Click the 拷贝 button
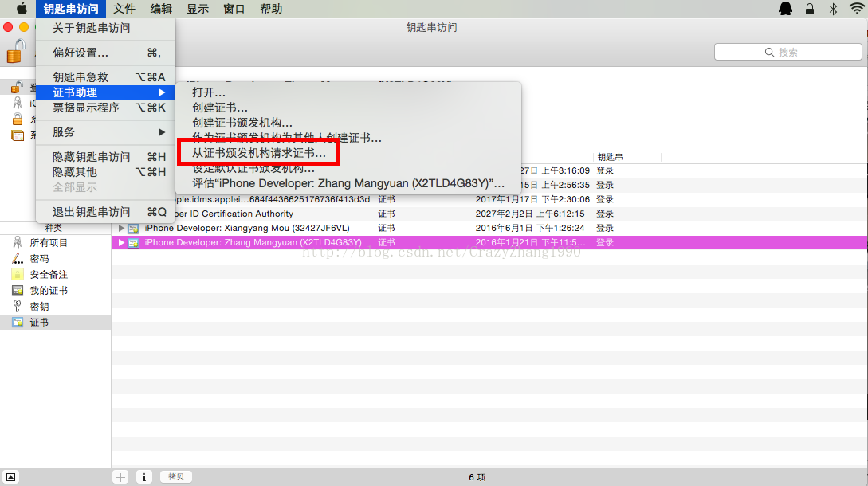The image size is (868, 486). tap(176, 476)
